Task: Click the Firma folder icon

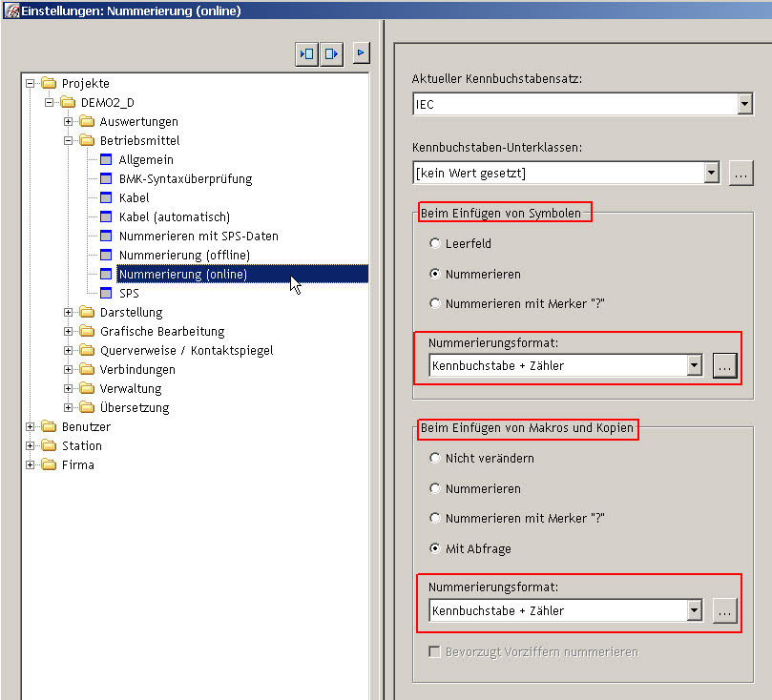Action: pos(49,464)
